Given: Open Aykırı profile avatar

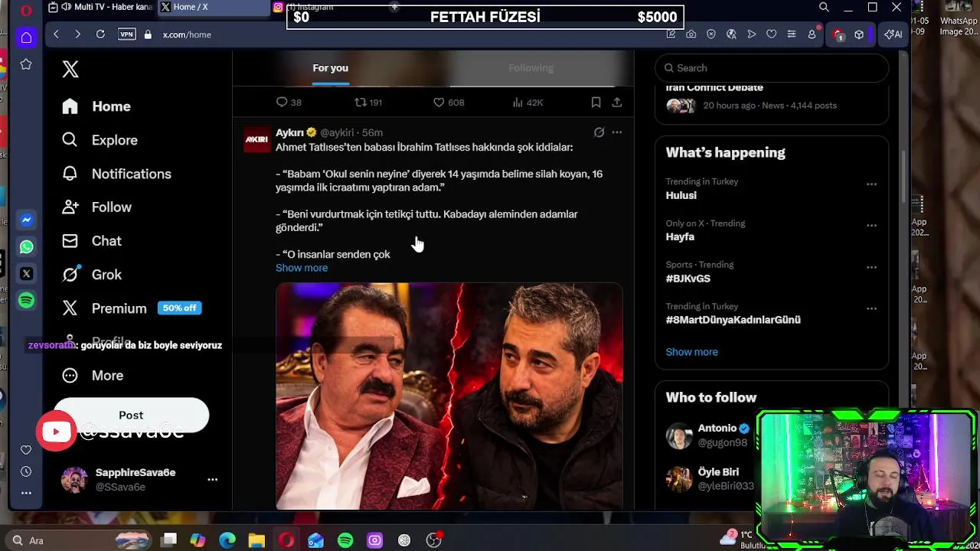Looking at the screenshot, I should pyautogui.click(x=256, y=140).
